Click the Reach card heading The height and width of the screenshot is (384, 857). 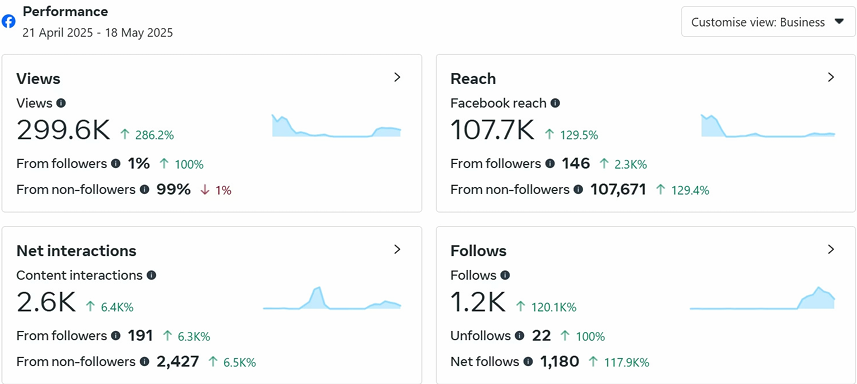pos(473,79)
